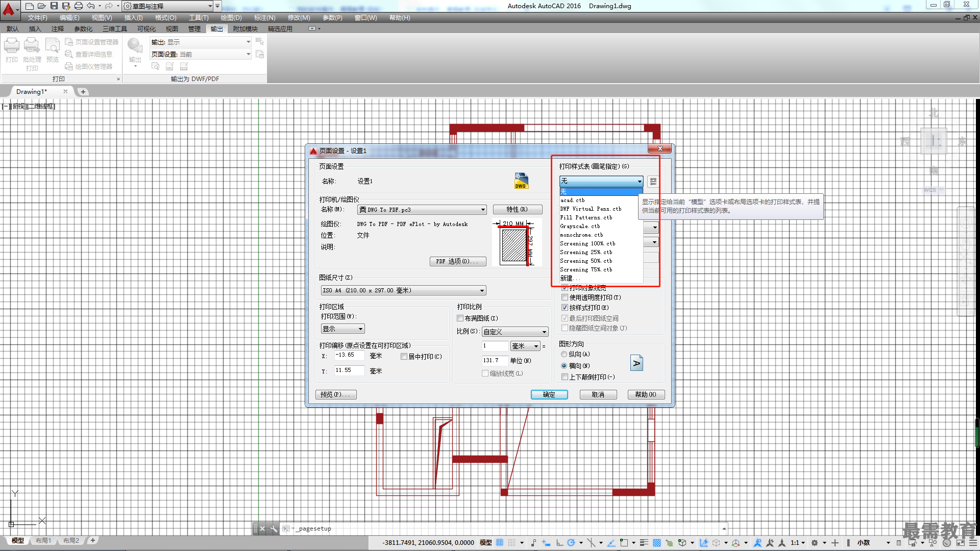Click the 帮助(H) button
980x551 pixels.
tap(646, 394)
